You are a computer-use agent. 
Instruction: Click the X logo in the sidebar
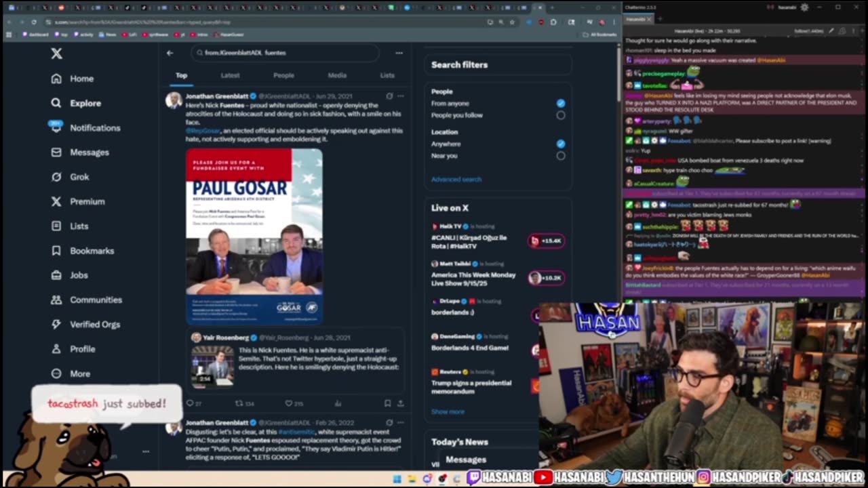56,54
